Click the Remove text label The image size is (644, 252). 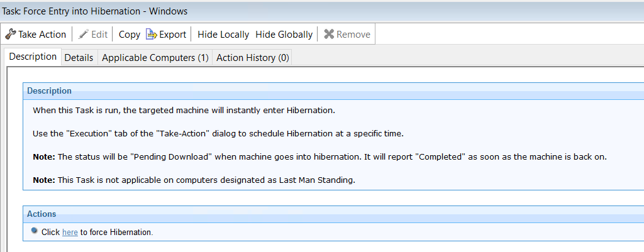353,35
